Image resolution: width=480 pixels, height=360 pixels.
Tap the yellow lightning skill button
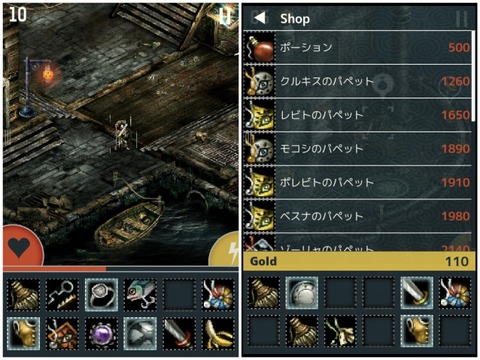[x=225, y=249]
